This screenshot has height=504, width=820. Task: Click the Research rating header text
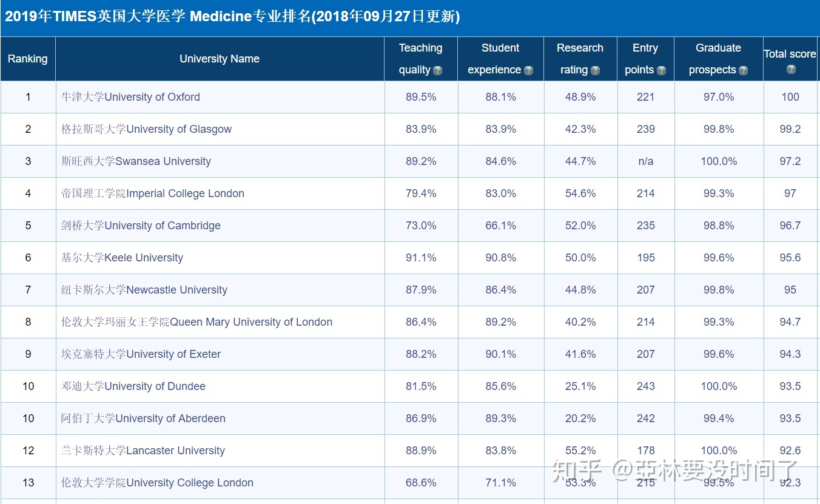tap(580, 59)
